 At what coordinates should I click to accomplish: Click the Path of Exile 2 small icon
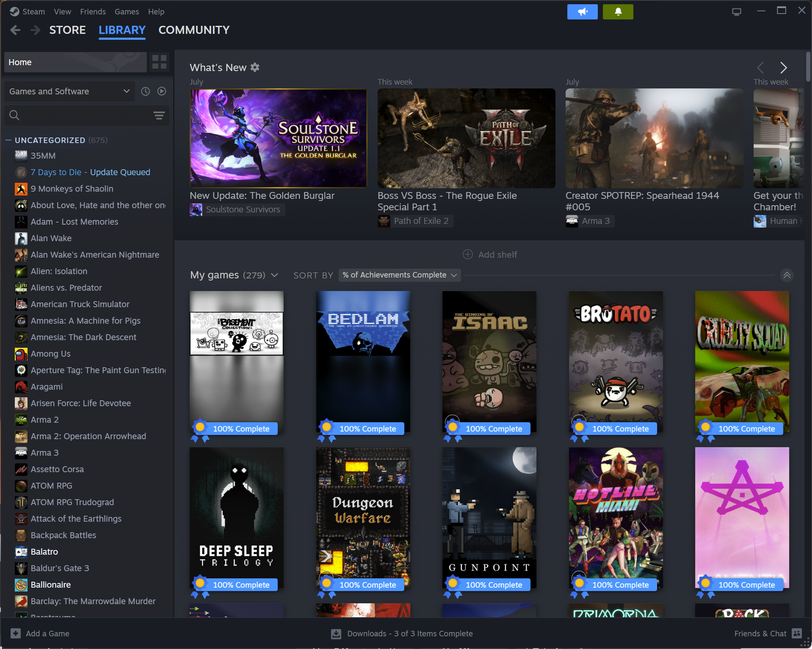click(384, 221)
